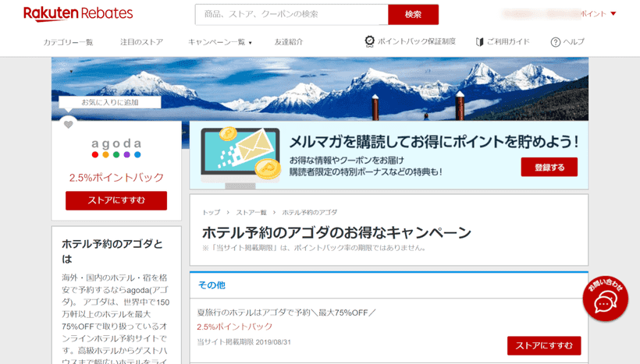
Task: Click the mountain header banner image
Action: tap(320, 88)
